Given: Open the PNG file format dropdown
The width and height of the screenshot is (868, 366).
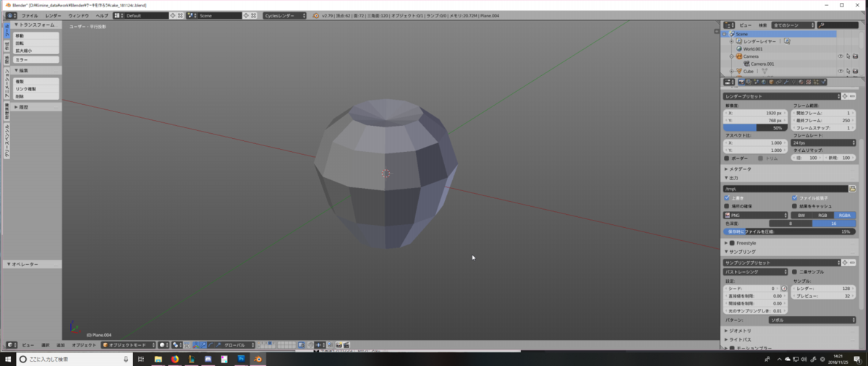Looking at the screenshot, I should pos(755,215).
